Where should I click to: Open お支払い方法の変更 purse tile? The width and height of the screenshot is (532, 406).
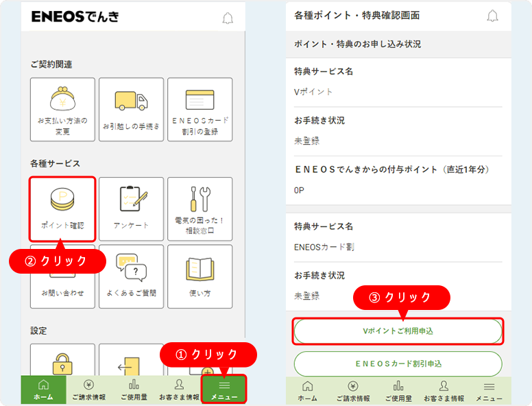62,109
